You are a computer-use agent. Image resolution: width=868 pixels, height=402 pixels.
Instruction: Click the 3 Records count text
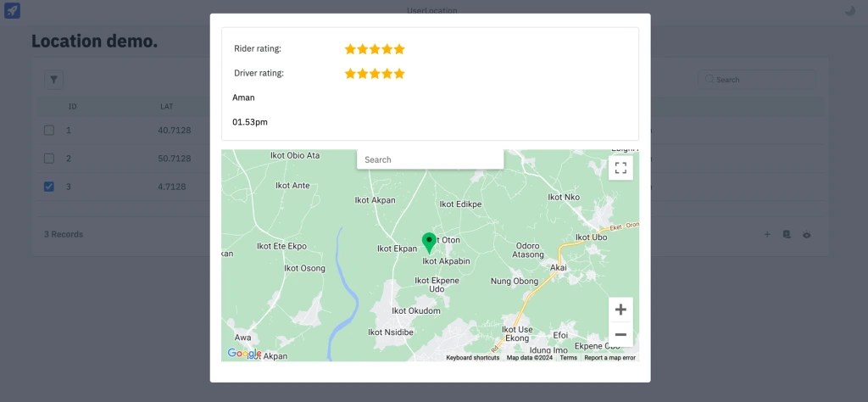pyautogui.click(x=64, y=234)
